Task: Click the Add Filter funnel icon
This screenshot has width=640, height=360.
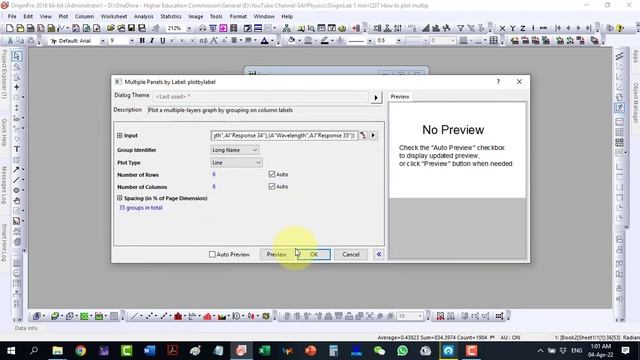Action: click(x=460, y=28)
